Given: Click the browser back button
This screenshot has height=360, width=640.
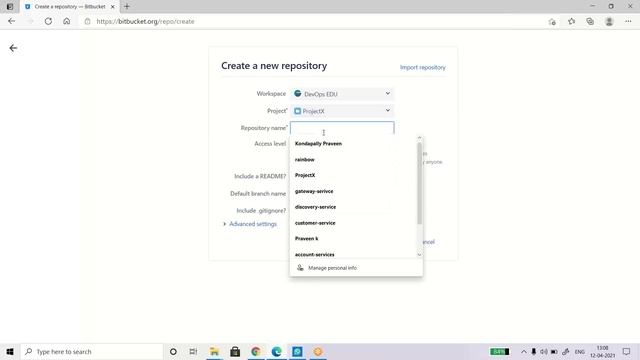Looking at the screenshot, I should pos(11,21).
